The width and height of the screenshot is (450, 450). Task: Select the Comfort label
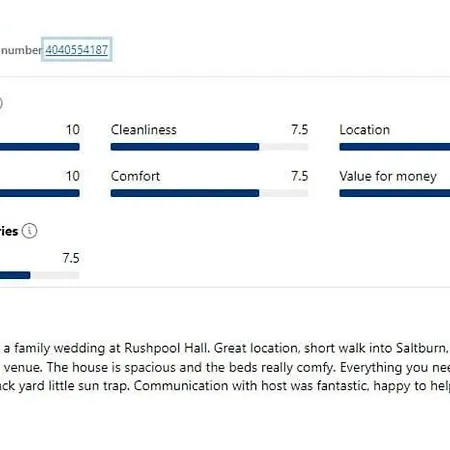click(x=135, y=176)
